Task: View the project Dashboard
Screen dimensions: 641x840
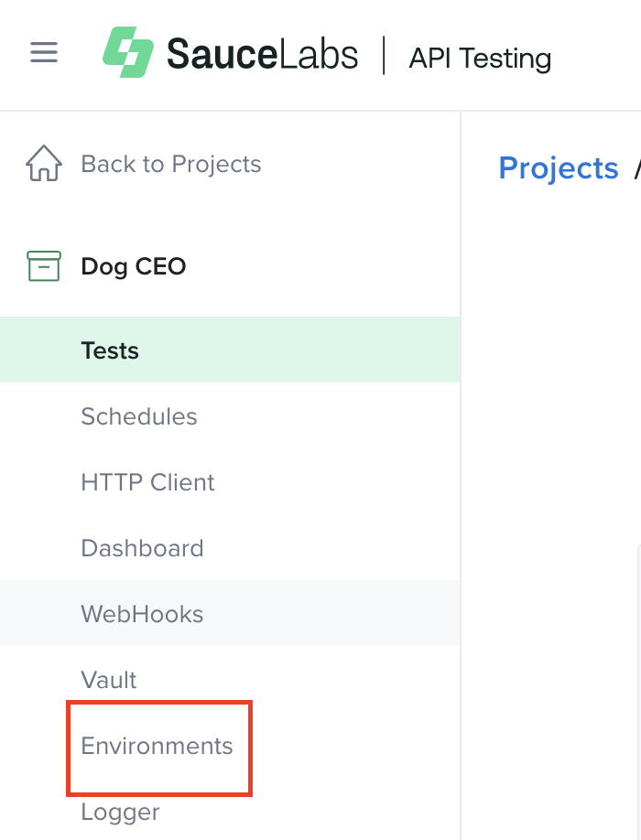Action: [142, 548]
